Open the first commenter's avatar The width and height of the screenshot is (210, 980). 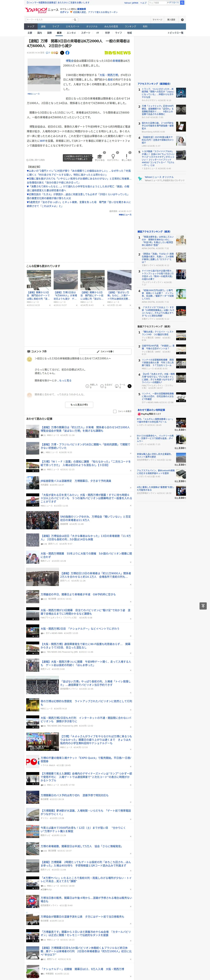point(29,359)
